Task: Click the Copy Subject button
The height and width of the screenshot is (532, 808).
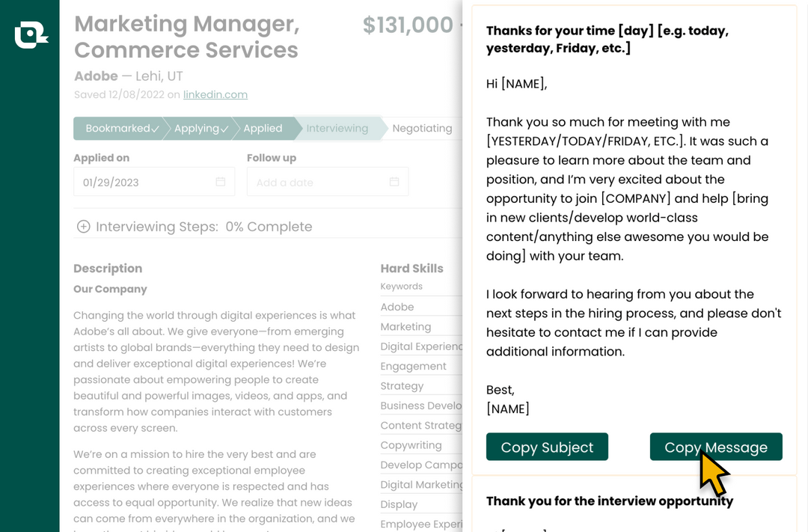Action: click(x=547, y=447)
